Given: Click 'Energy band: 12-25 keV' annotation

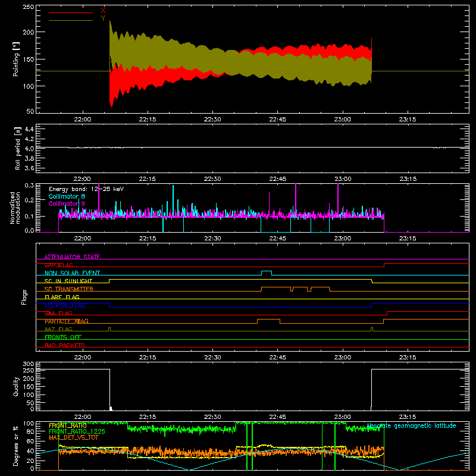Looking at the screenshot, I should (86, 189).
